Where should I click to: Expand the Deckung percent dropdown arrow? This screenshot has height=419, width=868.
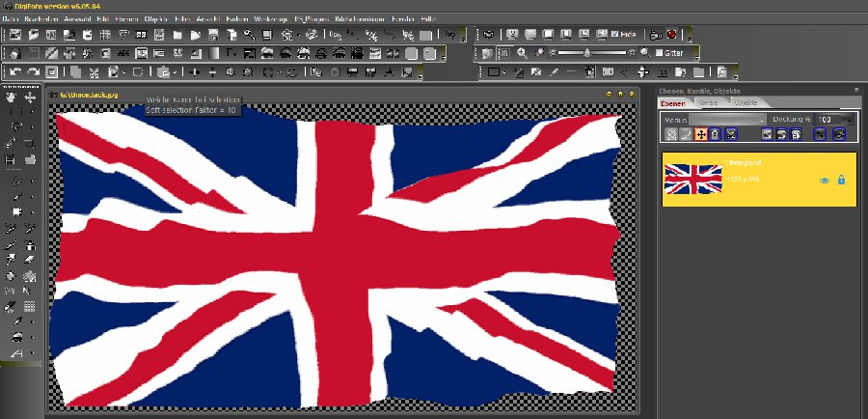click(x=850, y=119)
